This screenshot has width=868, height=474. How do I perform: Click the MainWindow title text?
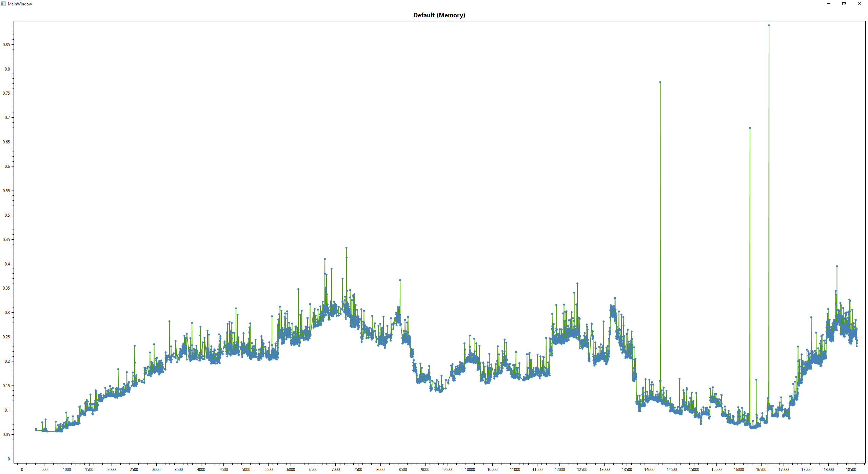(20, 4)
